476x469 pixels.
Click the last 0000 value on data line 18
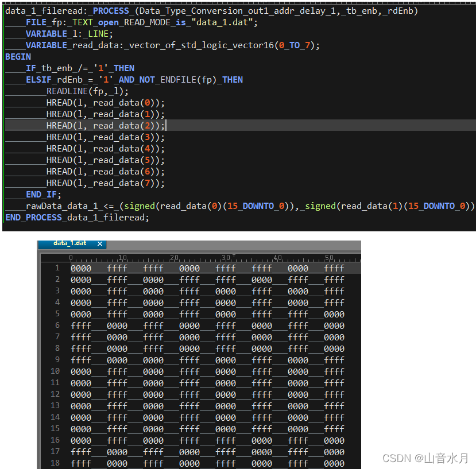tap(334, 464)
